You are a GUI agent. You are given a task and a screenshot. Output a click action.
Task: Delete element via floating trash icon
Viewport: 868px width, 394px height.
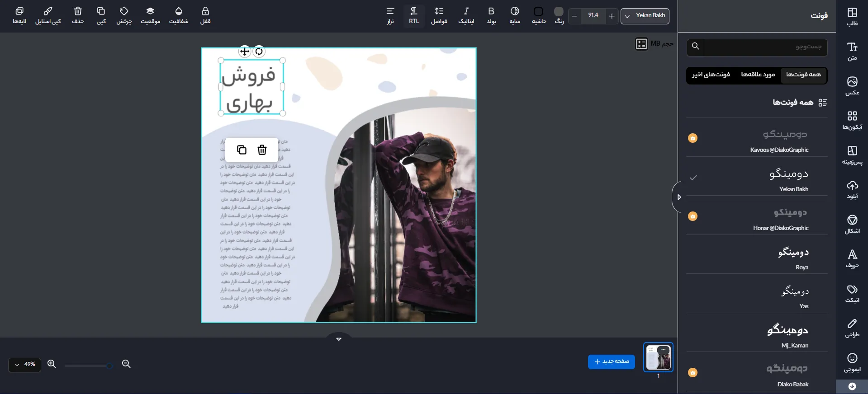click(x=262, y=150)
